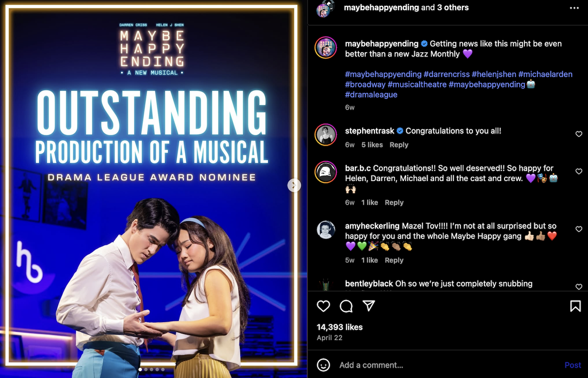This screenshot has width=588, height=378.
Task: View the 3 others collaborators
Action: click(x=453, y=8)
